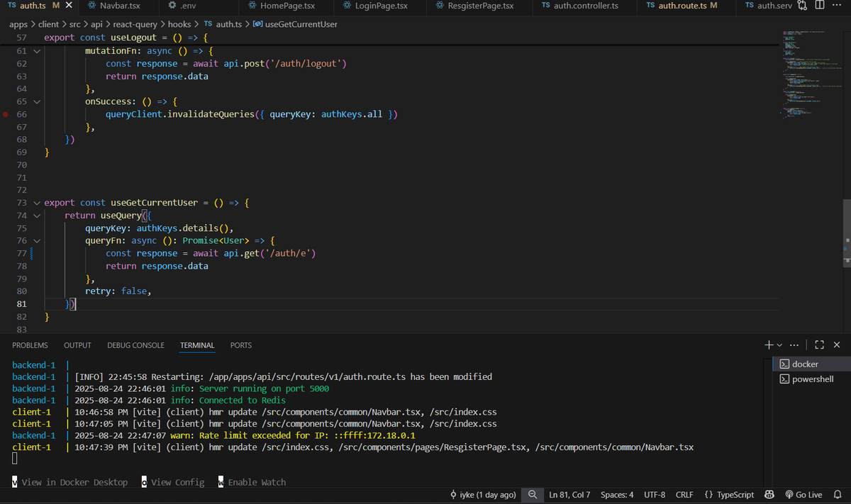Open the compare changes icon in editor toolbar

803,6
